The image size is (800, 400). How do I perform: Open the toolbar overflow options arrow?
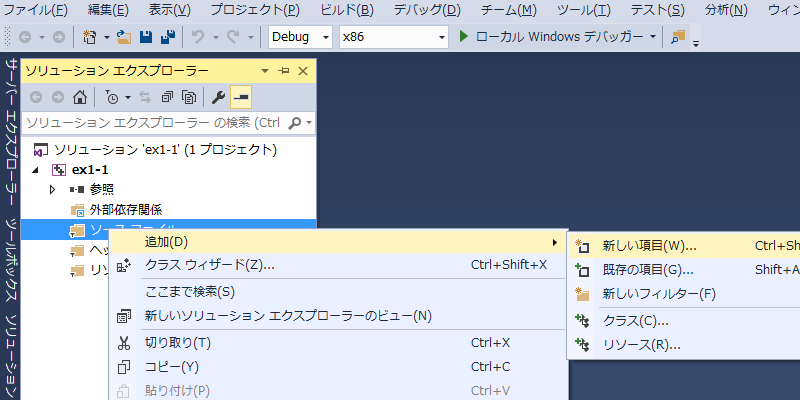[x=696, y=43]
